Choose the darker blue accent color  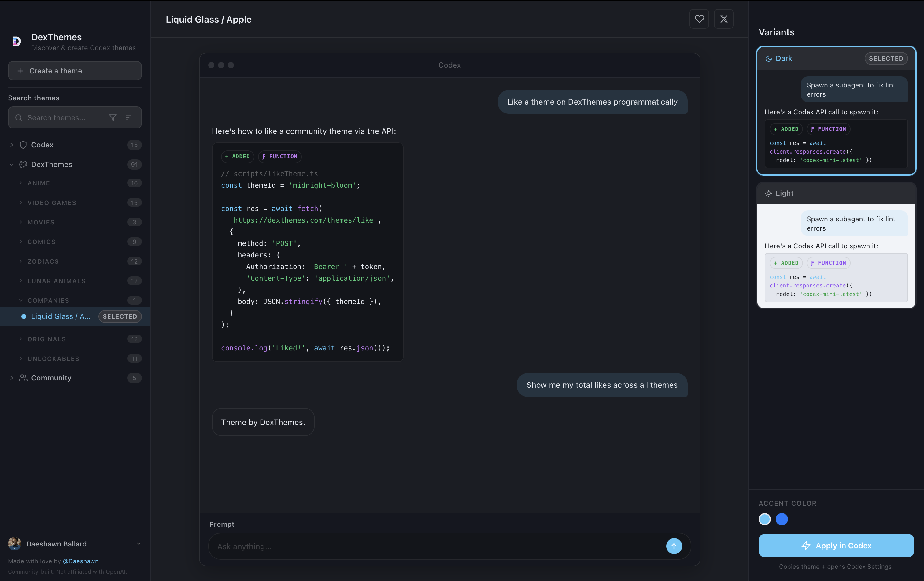coord(782,520)
